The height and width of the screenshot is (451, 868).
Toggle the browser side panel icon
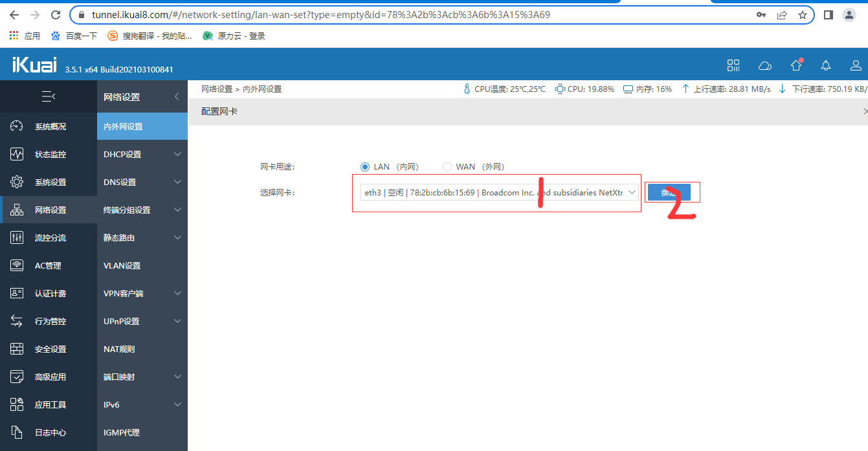point(828,14)
